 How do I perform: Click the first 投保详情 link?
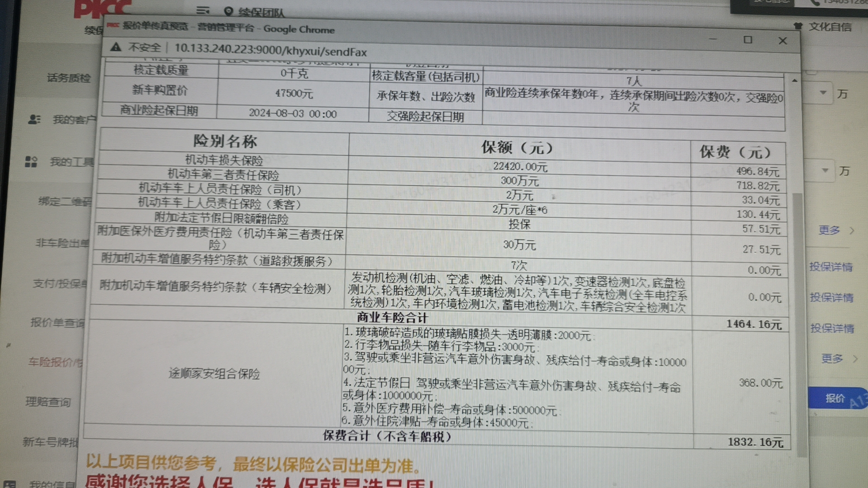(831, 267)
